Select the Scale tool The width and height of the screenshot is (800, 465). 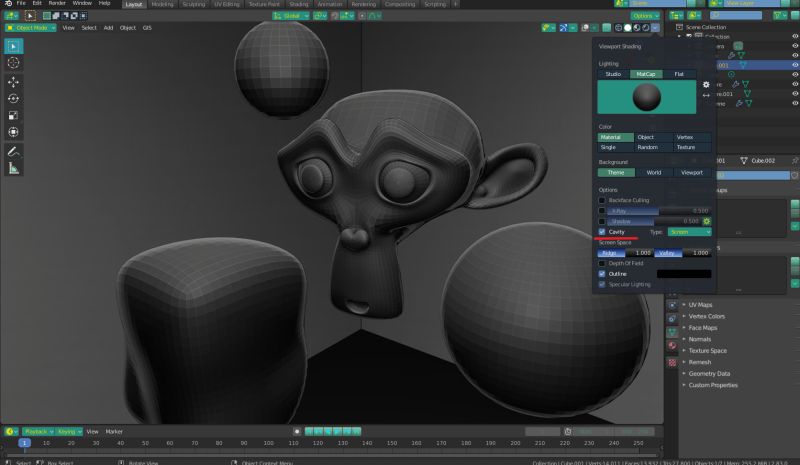pos(13,115)
